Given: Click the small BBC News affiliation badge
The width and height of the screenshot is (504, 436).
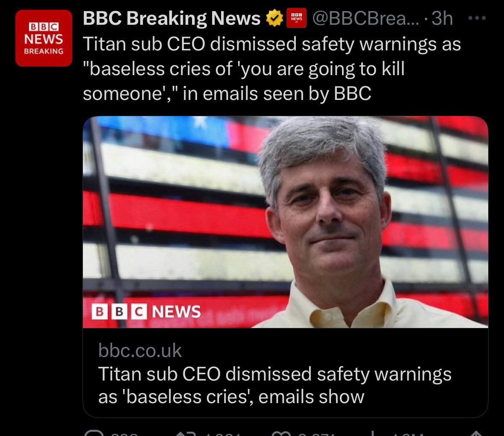Looking at the screenshot, I should [x=296, y=18].
